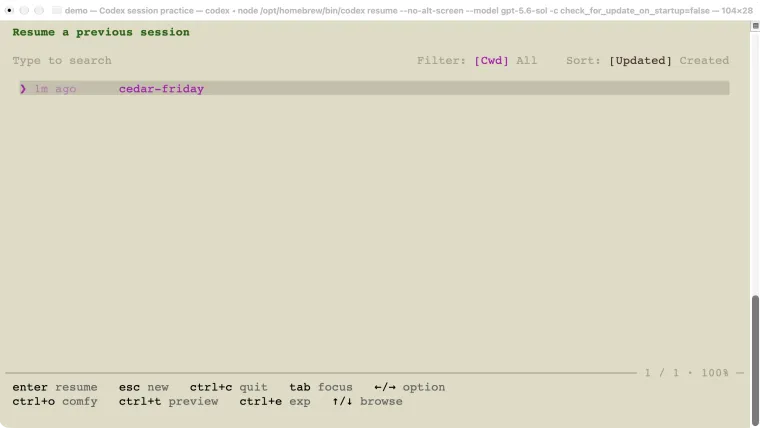Screen dimensions: 760x428
Task: Click the '←/→ option' shortcut hint
Action: point(410,387)
